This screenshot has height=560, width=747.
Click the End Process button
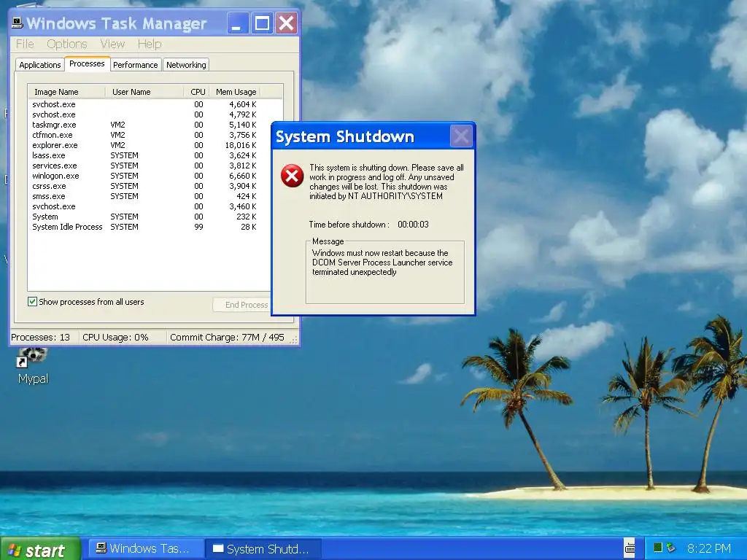tap(241, 305)
